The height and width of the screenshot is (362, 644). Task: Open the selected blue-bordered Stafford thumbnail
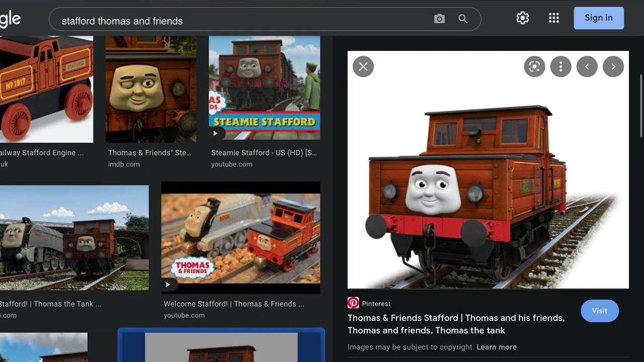(x=221, y=346)
